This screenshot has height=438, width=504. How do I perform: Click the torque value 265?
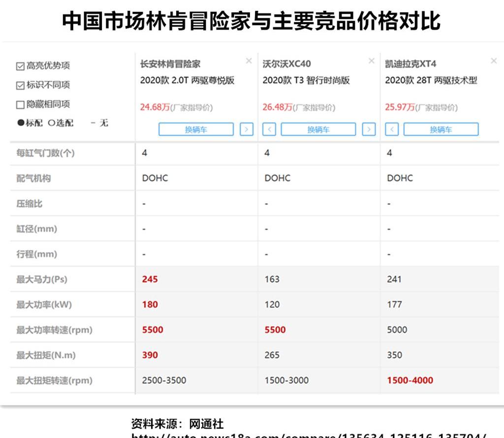pos(272,355)
